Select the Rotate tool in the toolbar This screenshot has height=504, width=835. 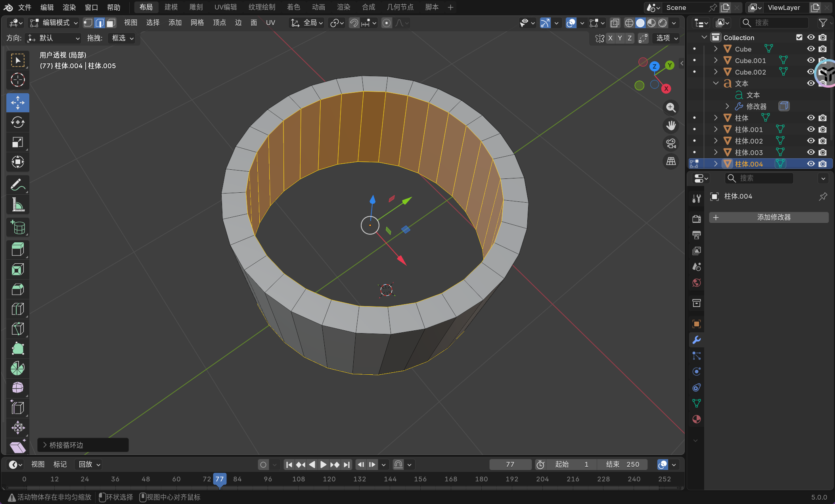17,123
